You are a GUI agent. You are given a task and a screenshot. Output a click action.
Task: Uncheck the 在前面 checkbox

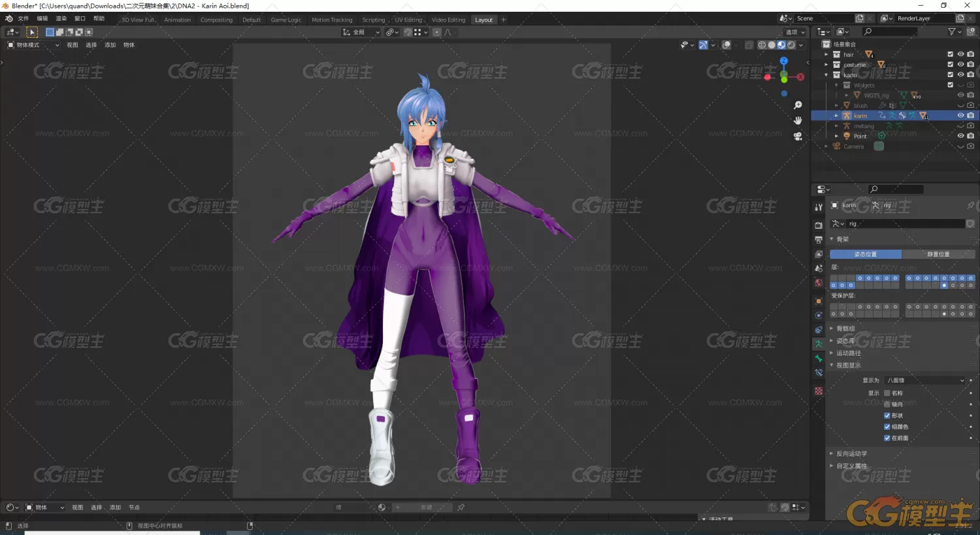(x=887, y=438)
